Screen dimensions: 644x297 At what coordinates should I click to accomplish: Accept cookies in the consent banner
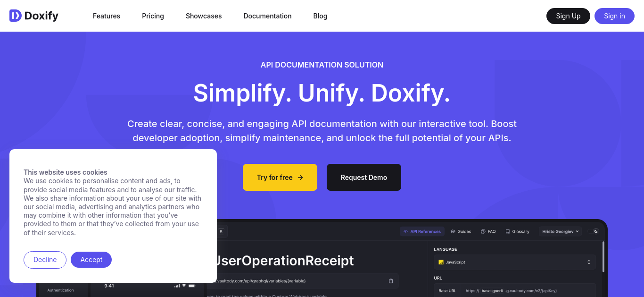tap(91, 260)
